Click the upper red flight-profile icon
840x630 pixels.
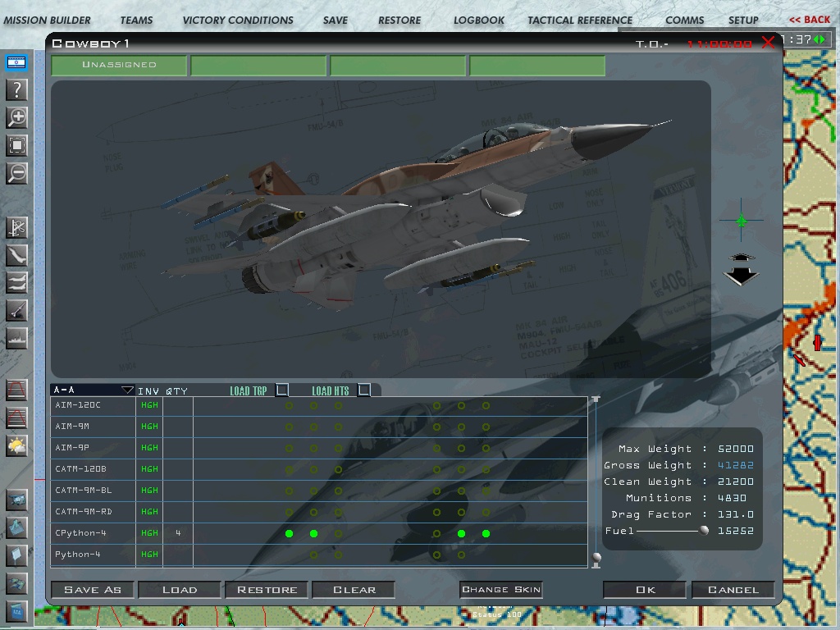coord(16,390)
